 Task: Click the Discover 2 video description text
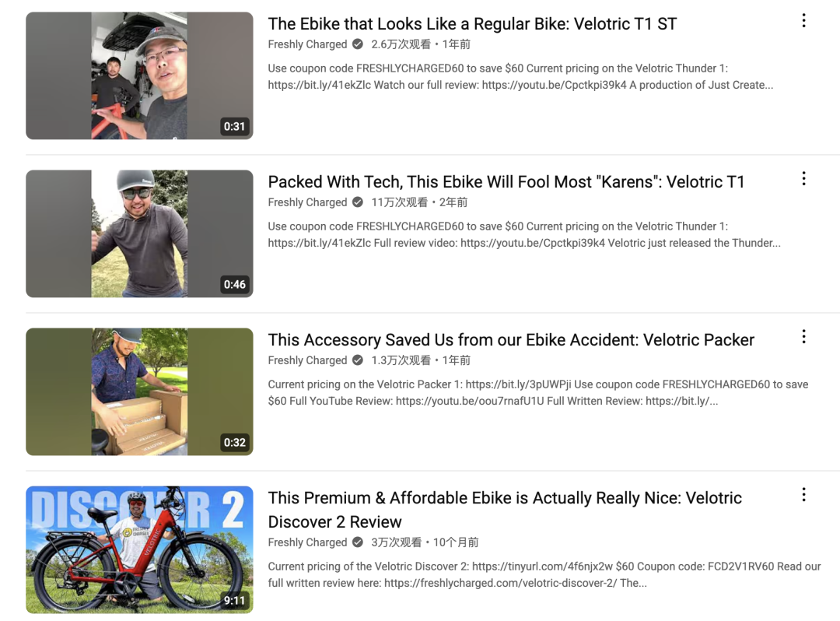pyautogui.click(x=544, y=575)
